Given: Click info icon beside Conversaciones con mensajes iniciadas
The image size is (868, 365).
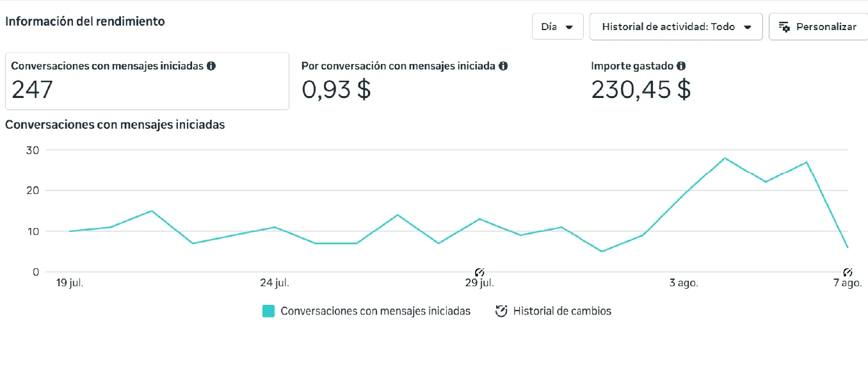Looking at the screenshot, I should pos(211,66).
